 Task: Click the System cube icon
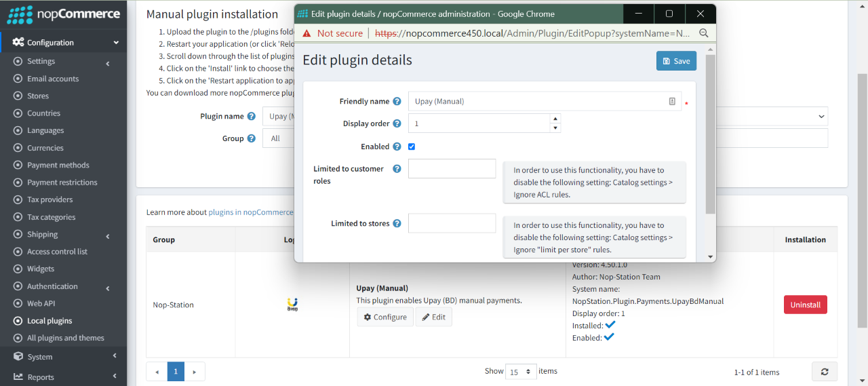point(18,356)
